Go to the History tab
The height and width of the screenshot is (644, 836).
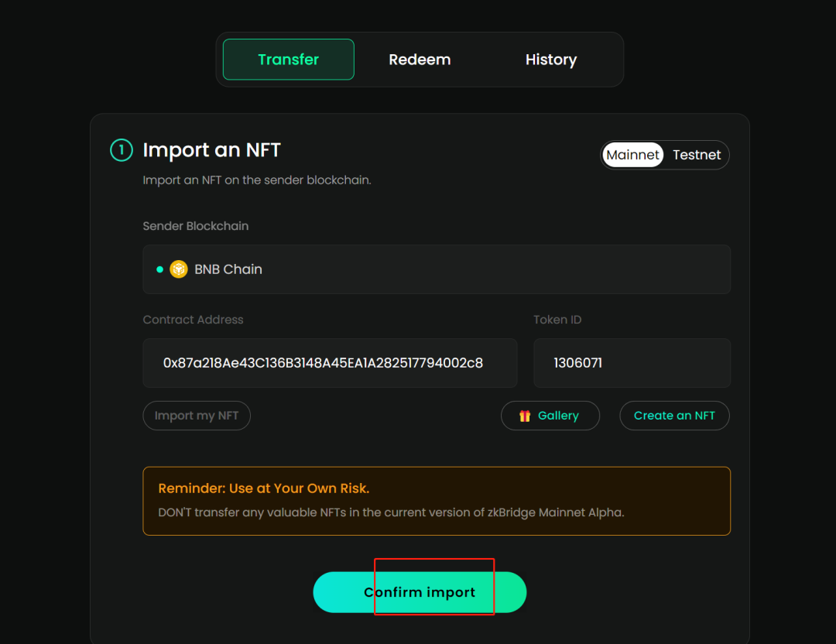pyautogui.click(x=550, y=60)
